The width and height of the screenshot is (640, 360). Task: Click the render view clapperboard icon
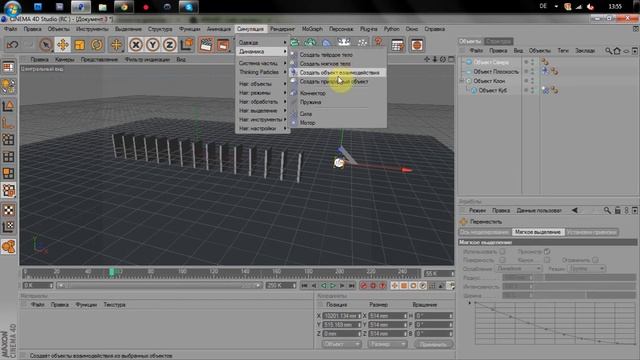tap(206, 44)
